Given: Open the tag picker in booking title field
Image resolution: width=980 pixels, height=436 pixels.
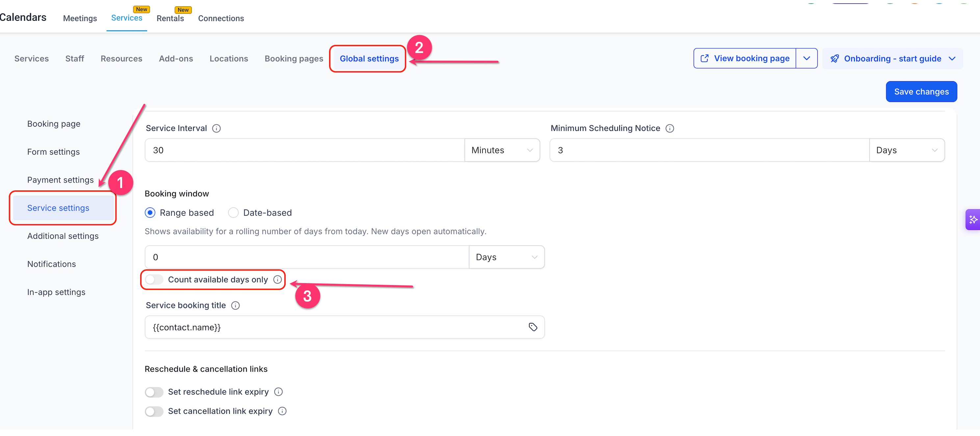Looking at the screenshot, I should point(532,327).
